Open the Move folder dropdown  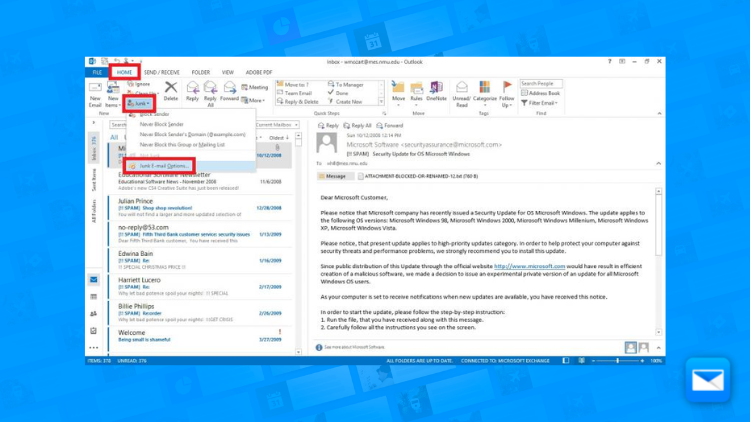(398, 93)
